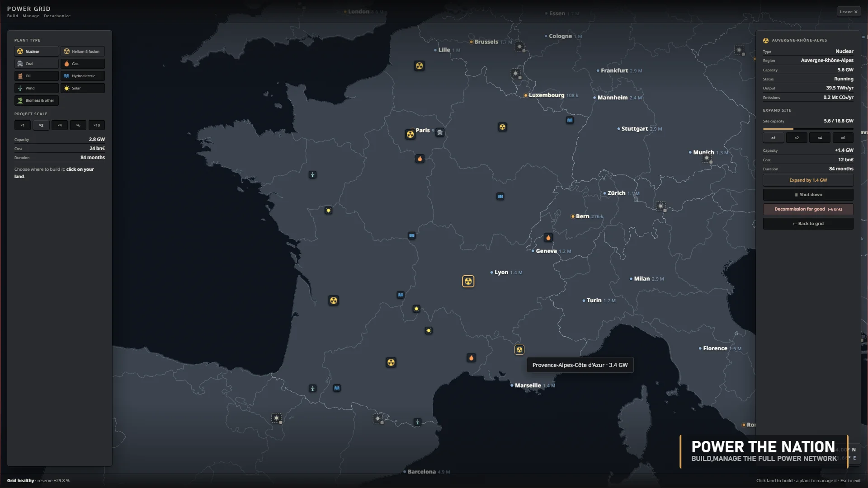Select the hydro plant icon between Paris and Bern
The width and height of the screenshot is (868, 488).
(500, 197)
